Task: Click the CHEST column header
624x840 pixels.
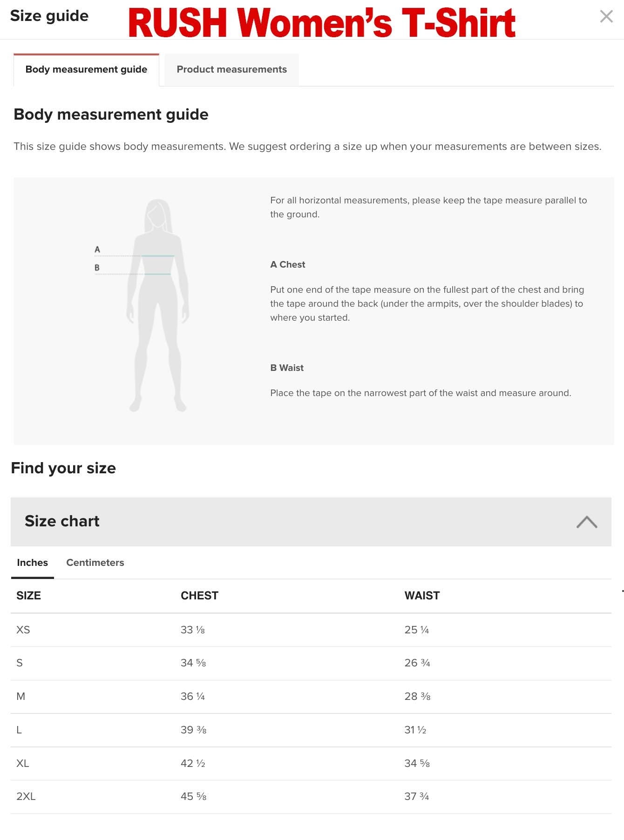Action: (200, 595)
